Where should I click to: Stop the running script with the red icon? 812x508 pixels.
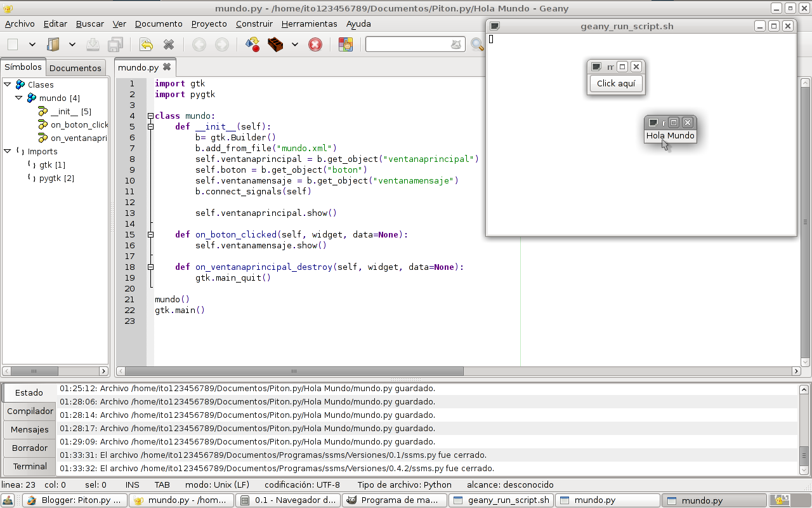(315, 44)
